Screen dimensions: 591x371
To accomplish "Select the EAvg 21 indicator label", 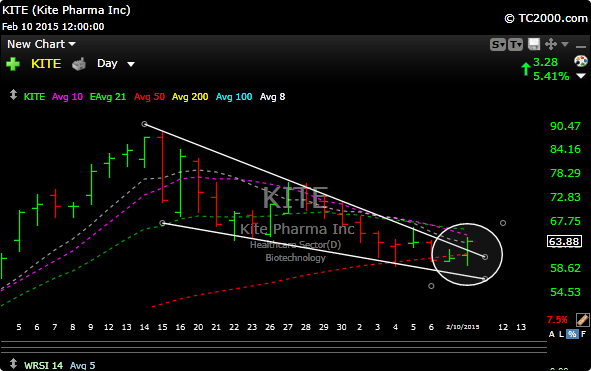I will 108,97.
